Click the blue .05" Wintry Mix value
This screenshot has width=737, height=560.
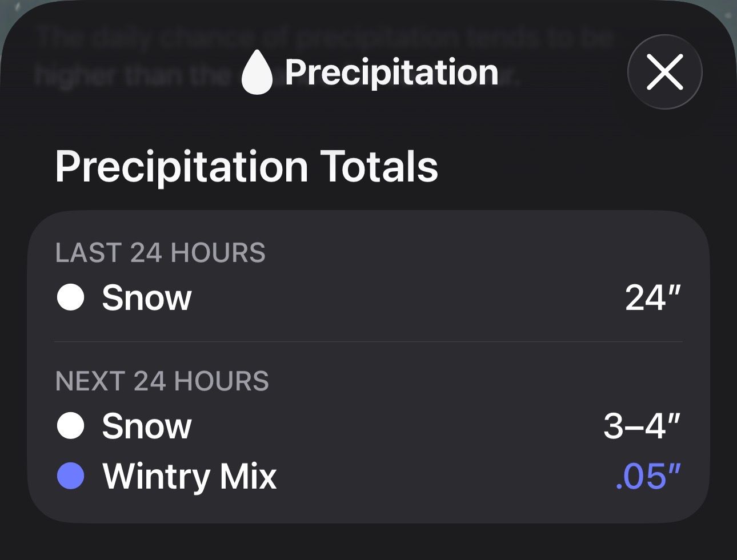tap(648, 476)
